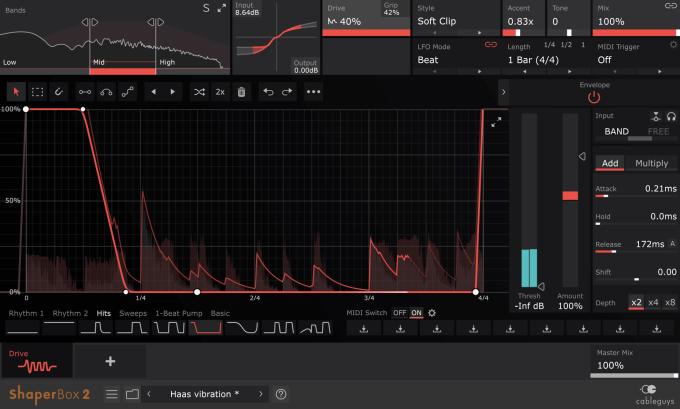Open the help question mark

point(281,394)
